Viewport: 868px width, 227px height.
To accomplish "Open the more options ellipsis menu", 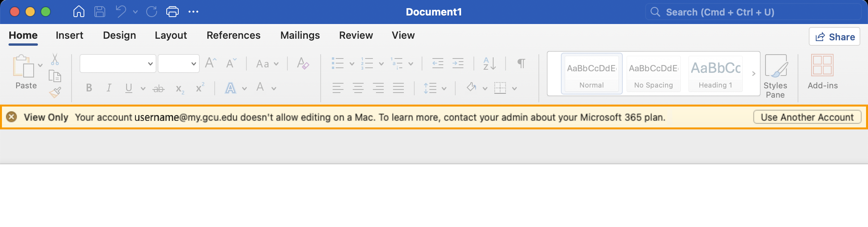I will (x=193, y=12).
